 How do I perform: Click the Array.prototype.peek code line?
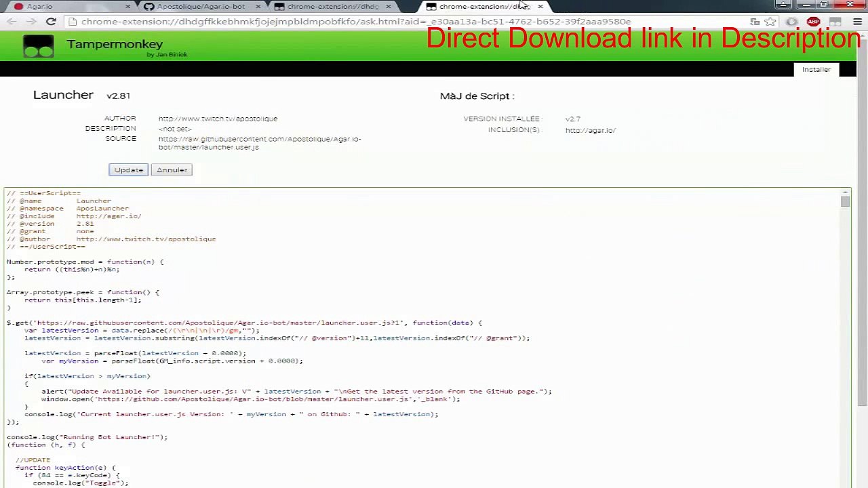(x=83, y=292)
